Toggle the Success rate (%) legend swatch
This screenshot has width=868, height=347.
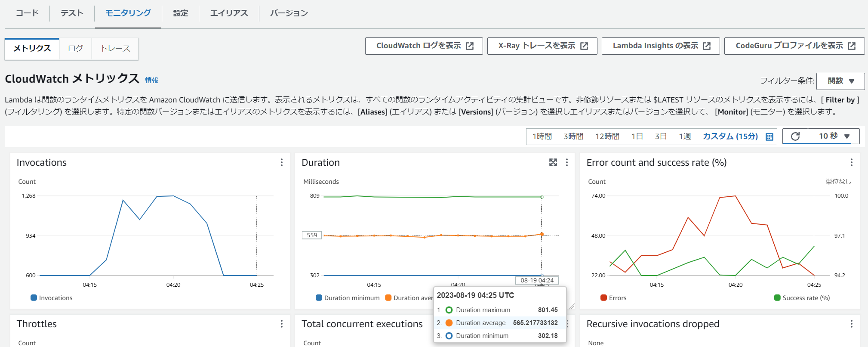tap(777, 297)
